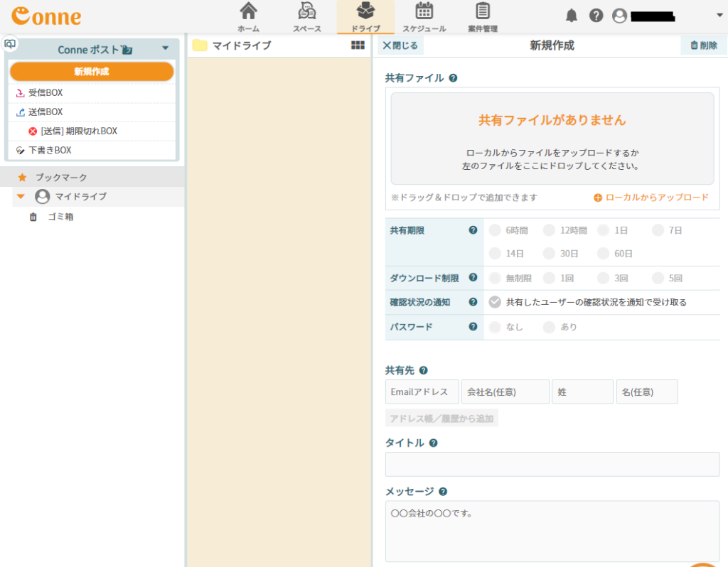Click the 会社名(任意) field
The width and height of the screenshot is (728, 567).
coord(505,392)
